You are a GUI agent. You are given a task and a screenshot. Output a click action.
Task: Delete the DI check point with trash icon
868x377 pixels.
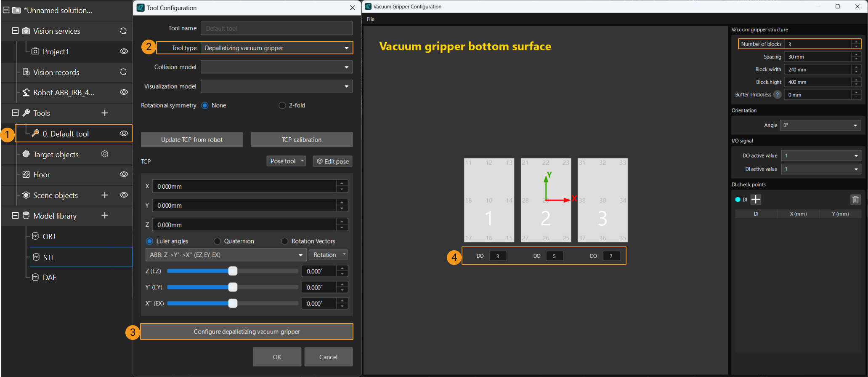coord(855,200)
